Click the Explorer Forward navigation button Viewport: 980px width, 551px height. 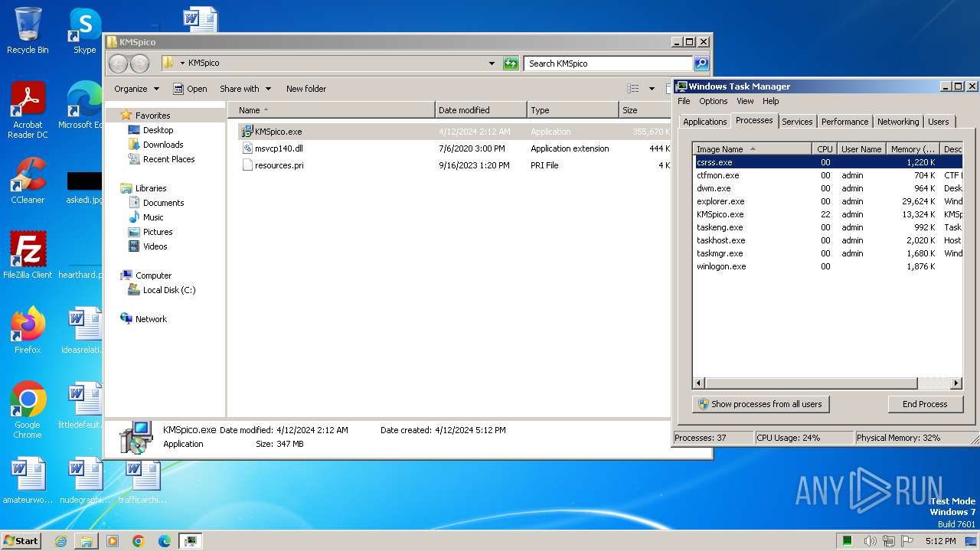(x=139, y=64)
